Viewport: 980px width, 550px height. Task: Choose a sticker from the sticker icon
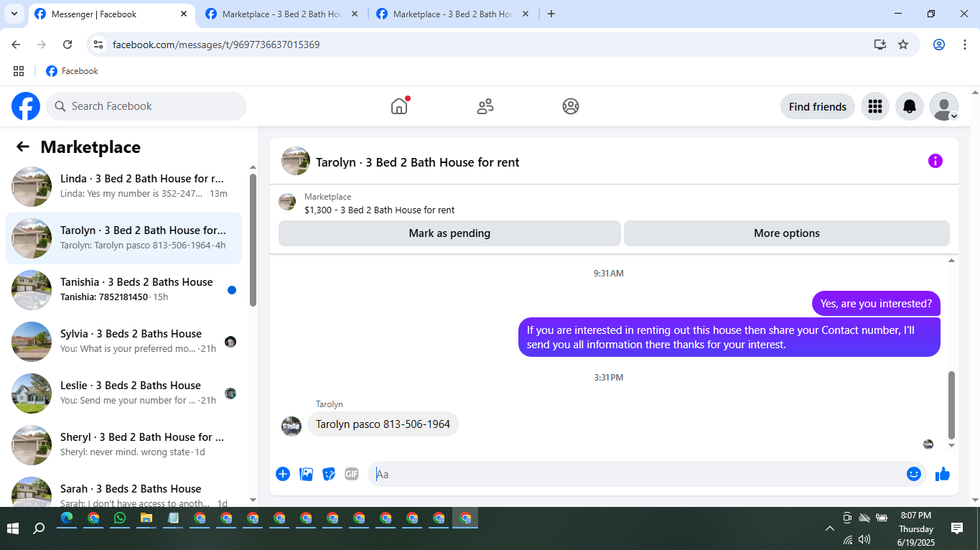(x=329, y=474)
